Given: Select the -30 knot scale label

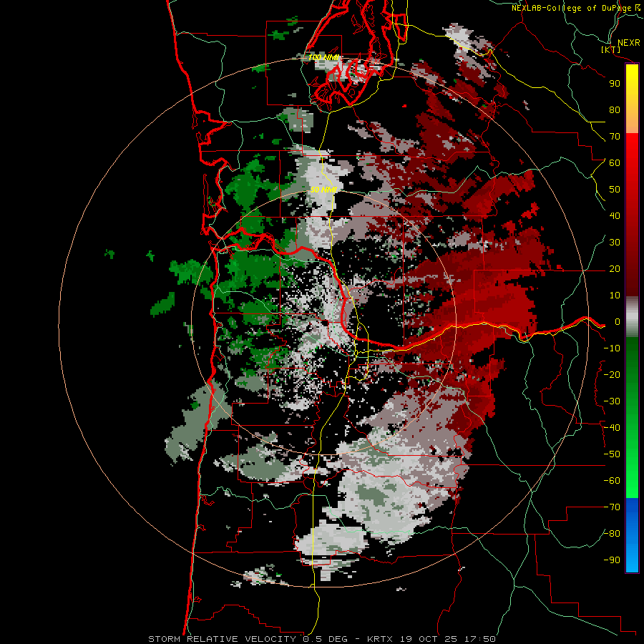Looking at the screenshot, I should [x=612, y=401].
